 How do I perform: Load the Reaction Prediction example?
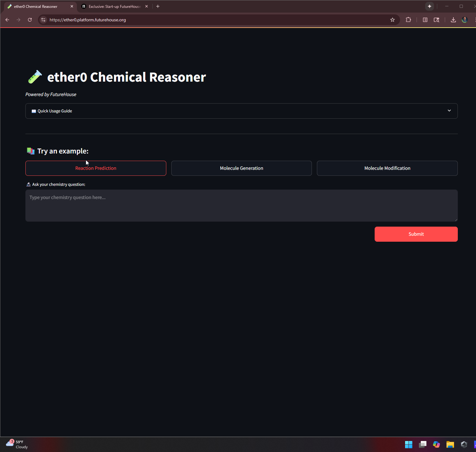coord(96,168)
